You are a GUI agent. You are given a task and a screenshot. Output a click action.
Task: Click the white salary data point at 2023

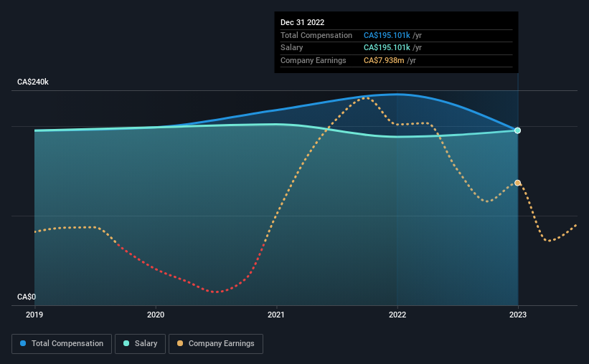518,130
